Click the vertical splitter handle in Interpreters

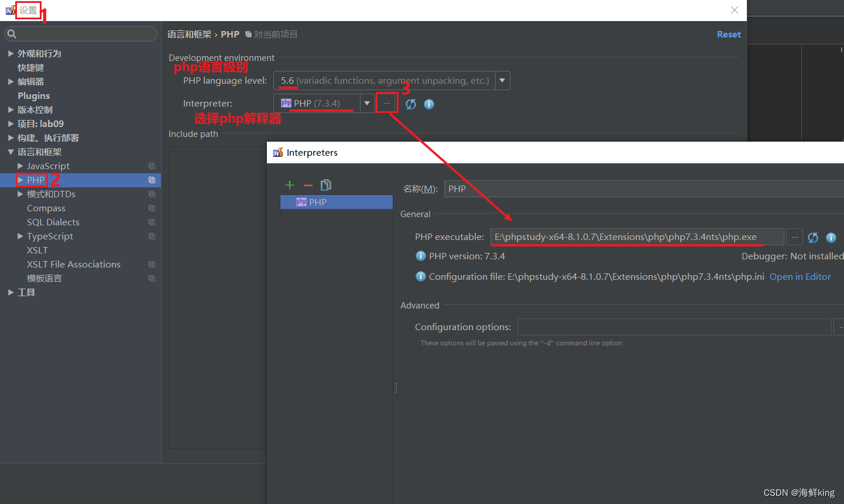396,388
